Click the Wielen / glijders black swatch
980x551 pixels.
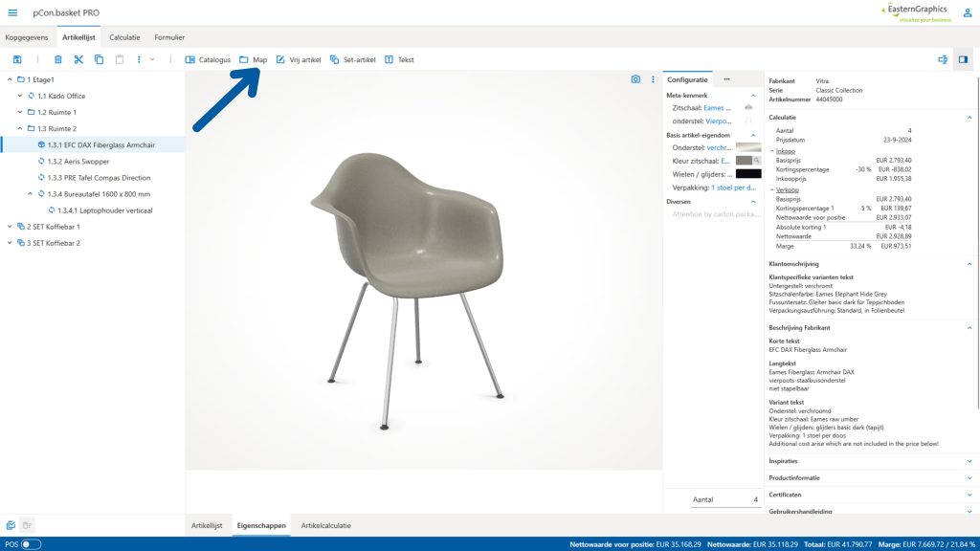748,174
